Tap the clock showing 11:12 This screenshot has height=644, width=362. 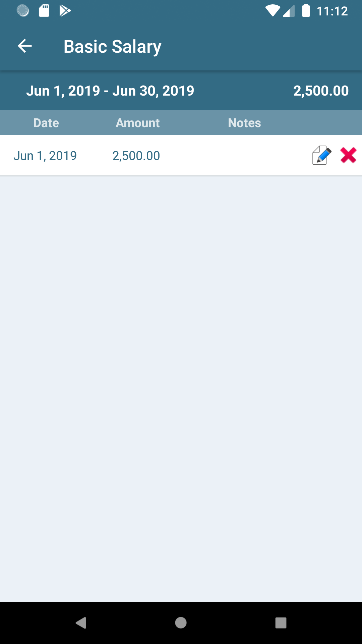[332, 11]
